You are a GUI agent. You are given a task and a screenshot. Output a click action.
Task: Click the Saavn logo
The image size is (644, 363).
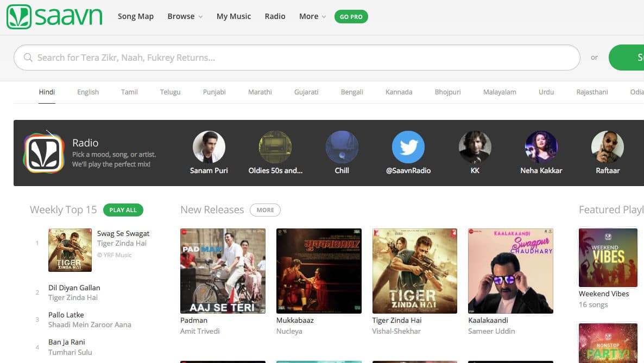[54, 17]
